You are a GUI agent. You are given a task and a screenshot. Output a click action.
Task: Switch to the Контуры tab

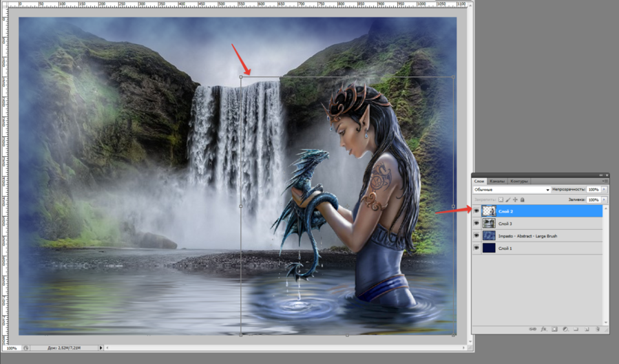pyautogui.click(x=518, y=181)
